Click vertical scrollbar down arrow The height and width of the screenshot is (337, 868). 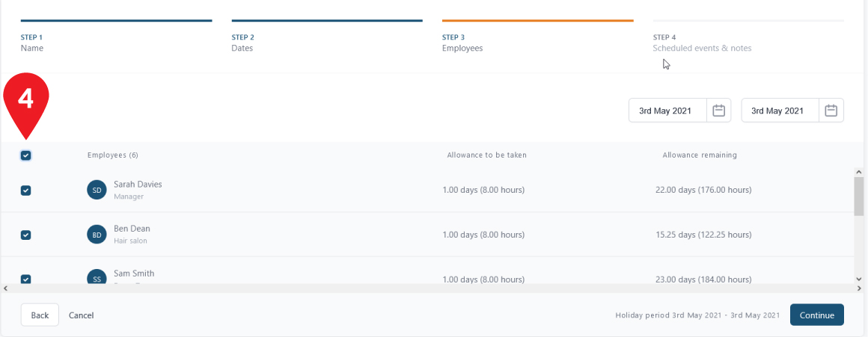pos(858,279)
